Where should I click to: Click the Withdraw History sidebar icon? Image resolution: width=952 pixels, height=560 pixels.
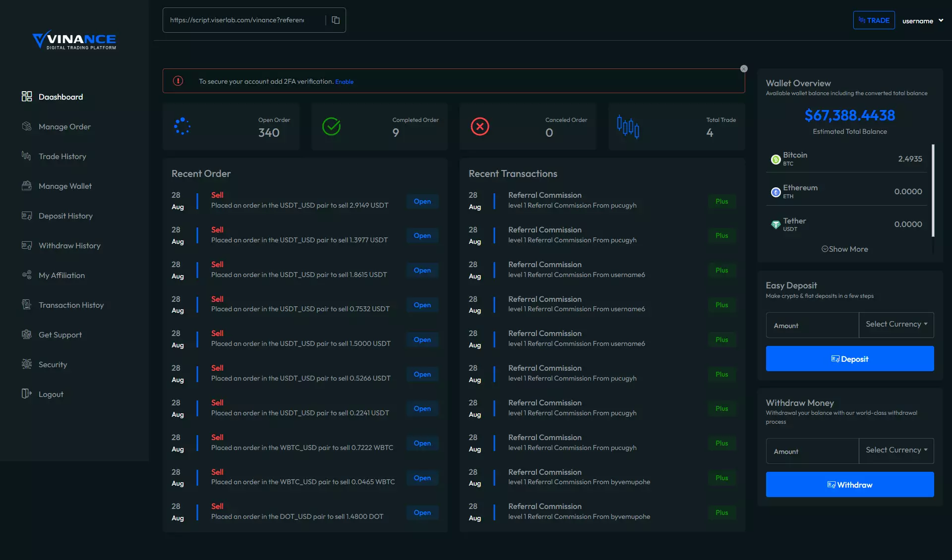click(27, 245)
